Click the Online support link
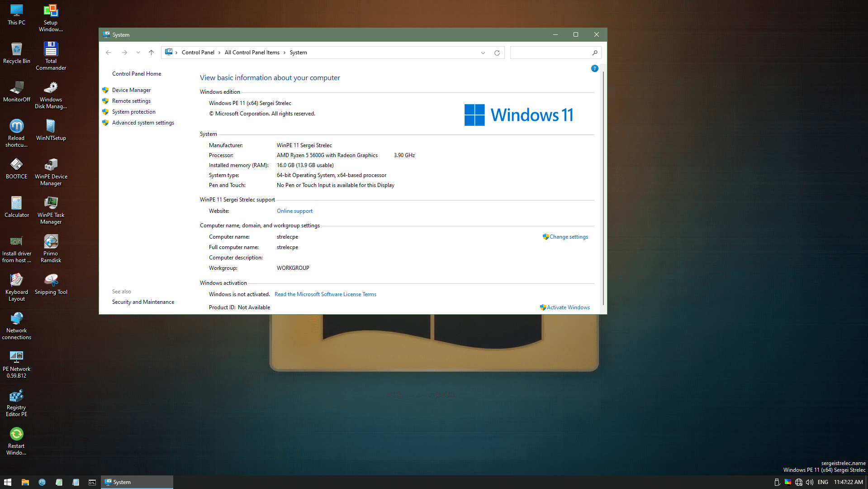Screen dimensions: 868x489 tap(294, 211)
